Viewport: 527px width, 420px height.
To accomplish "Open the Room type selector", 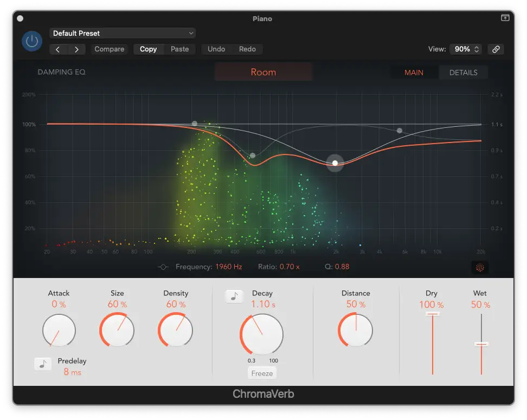I will (263, 72).
